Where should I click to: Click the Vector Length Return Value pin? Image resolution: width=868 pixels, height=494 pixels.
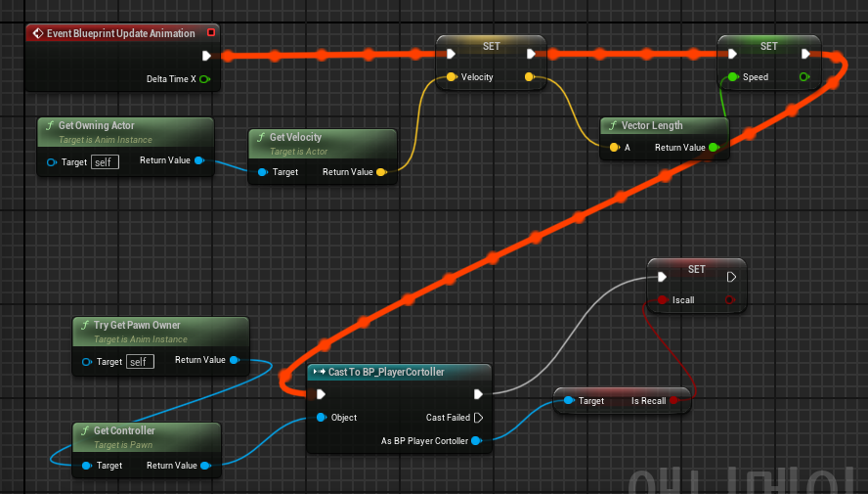714,148
